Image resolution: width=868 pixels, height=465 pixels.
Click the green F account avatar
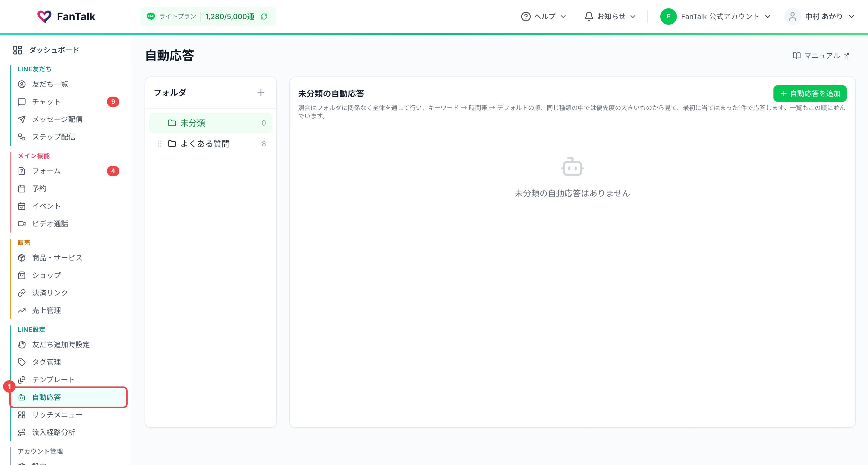click(669, 17)
